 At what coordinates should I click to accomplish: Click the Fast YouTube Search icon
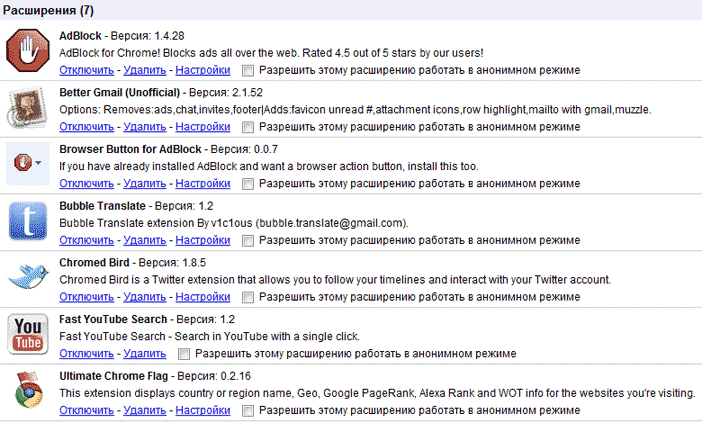(28, 334)
